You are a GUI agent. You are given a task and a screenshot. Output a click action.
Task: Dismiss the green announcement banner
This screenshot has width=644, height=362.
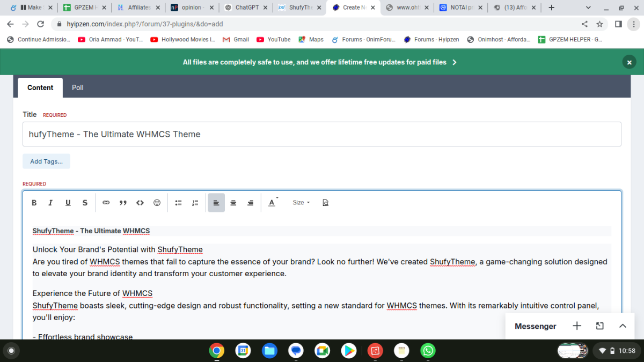(629, 62)
